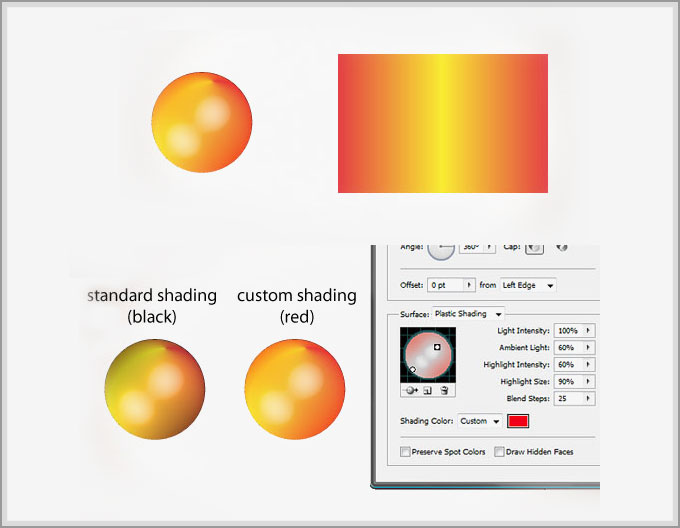Click the delete light trash icon
This screenshot has height=528, width=680.
click(x=444, y=391)
